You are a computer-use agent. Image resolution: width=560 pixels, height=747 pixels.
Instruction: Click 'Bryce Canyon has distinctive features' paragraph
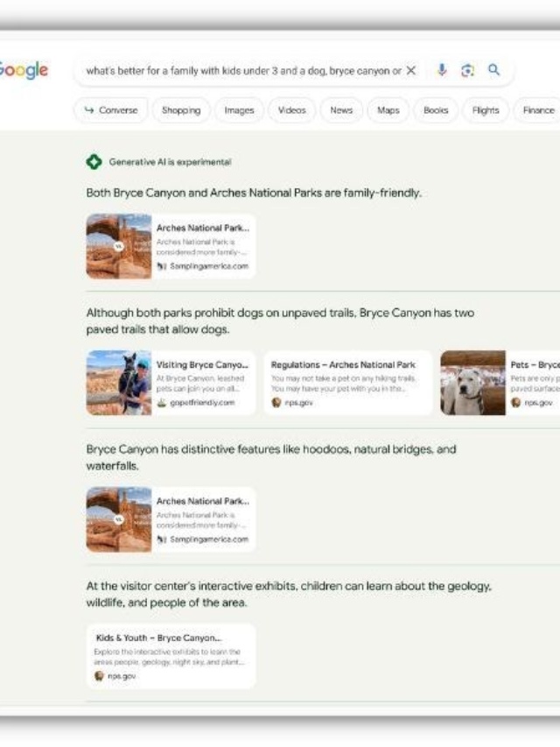click(271, 457)
